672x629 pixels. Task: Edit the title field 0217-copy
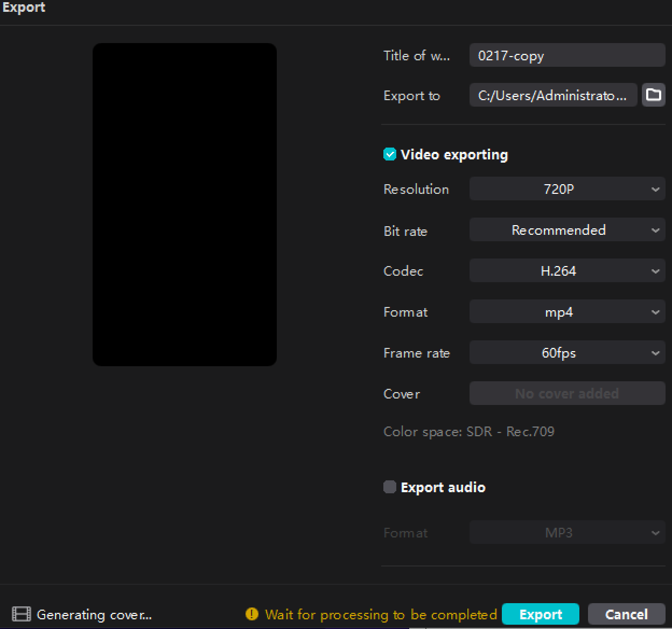tap(567, 55)
